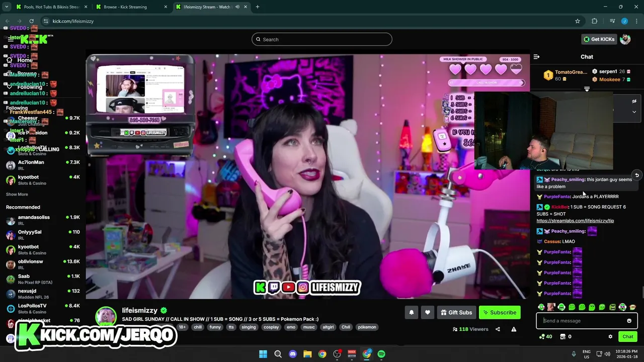Open nexusjd Madden NFL 26 channel
Screen dimensions: 644x362
[43, 294]
